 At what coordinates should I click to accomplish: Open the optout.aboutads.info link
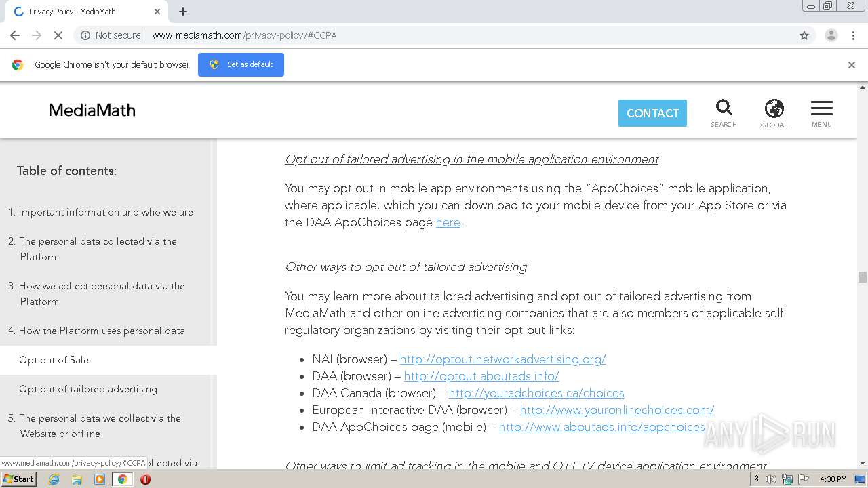(x=481, y=376)
